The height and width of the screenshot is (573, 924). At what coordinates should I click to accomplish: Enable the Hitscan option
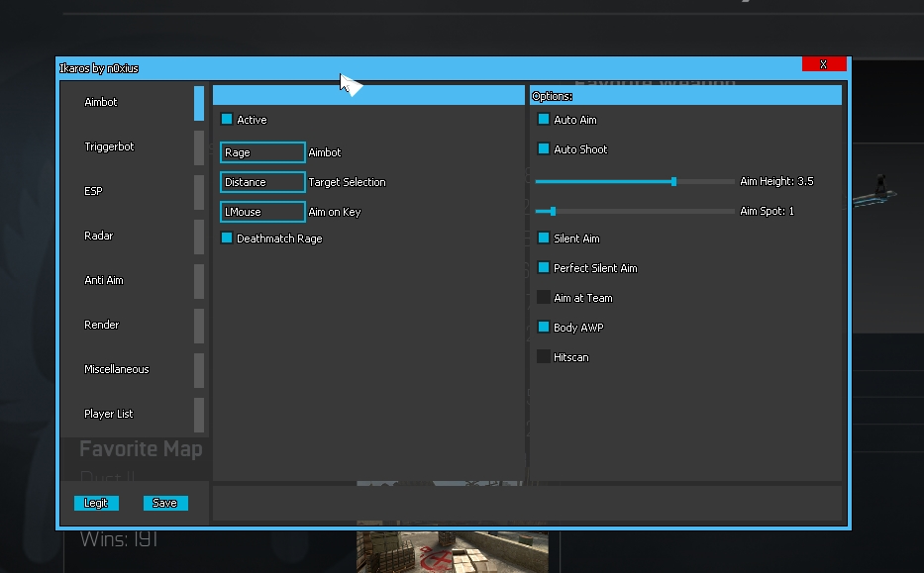(544, 357)
